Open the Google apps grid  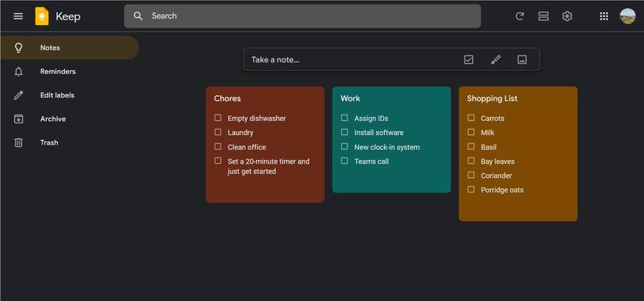[x=603, y=16]
